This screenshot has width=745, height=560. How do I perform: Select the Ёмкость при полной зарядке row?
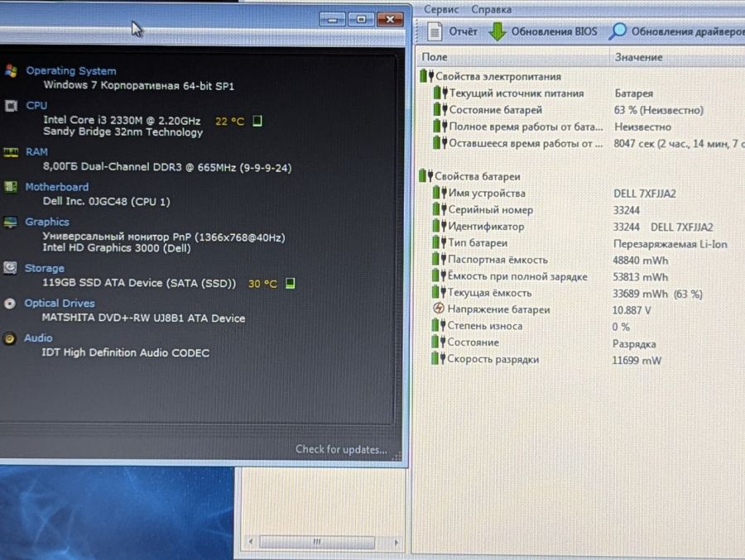[589, 276]
